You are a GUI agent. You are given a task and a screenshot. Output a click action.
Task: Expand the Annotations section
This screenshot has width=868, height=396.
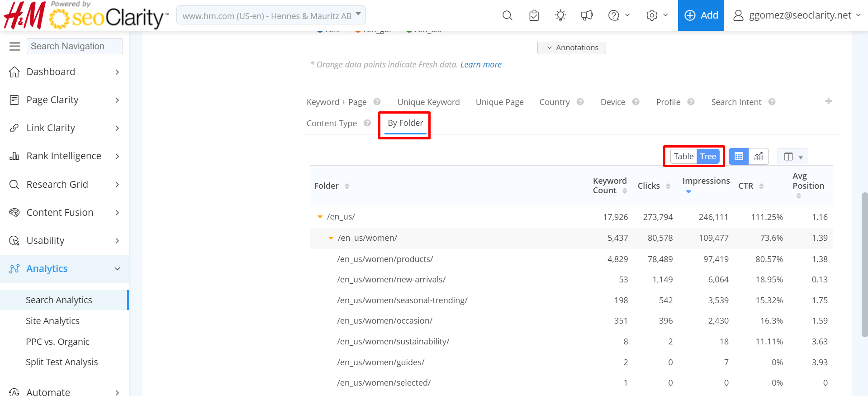(572, 48)
